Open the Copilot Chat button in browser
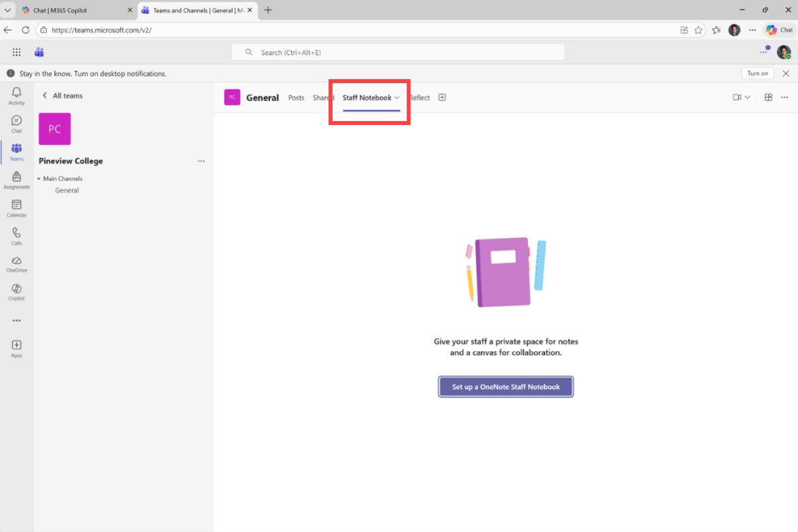This screenshot has height=532, width=798. tap(779, 30)
